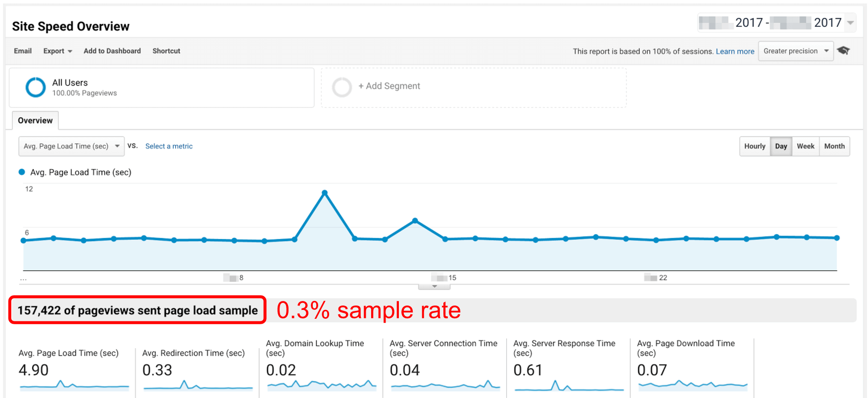Viewport: 868px width, 398px height.
Task: Select the Overview tab
Action: tap(35, 120)
